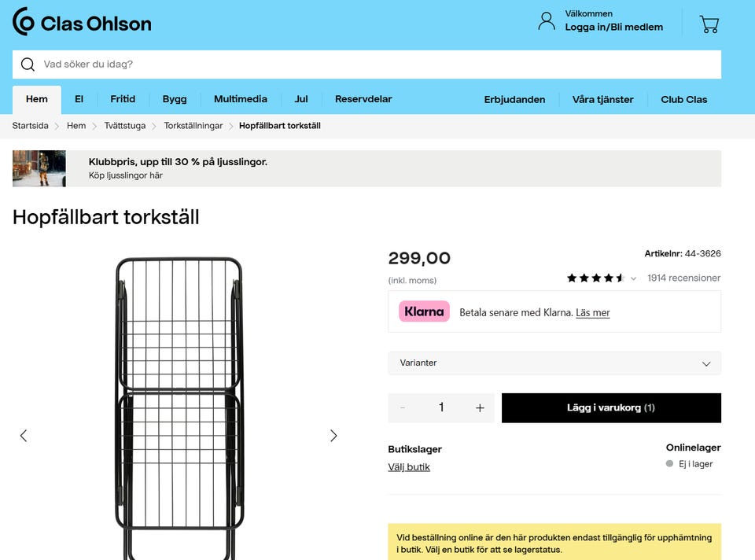Screen dimensions: 755x560
Task: Increase quantity with plus button
Action: pos(480,408)
